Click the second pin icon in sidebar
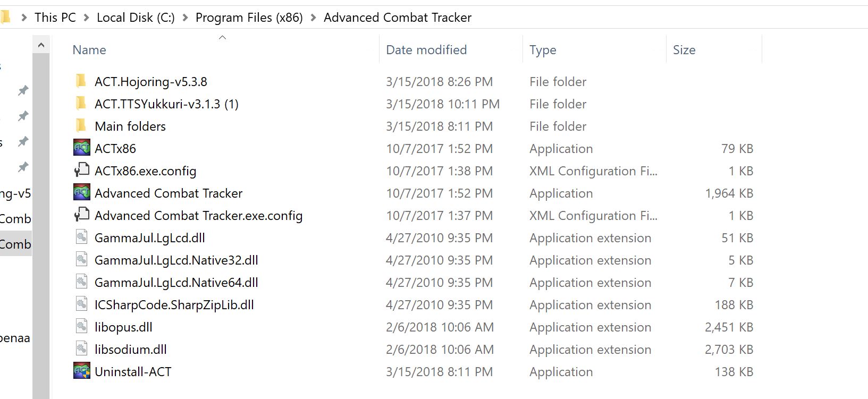 tap(23, 116)
